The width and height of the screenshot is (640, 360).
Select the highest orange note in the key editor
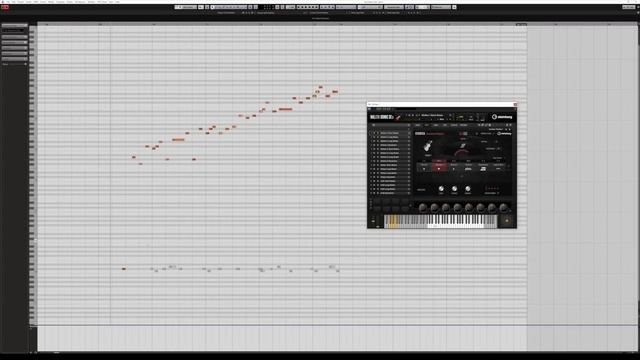coord(320,87)
